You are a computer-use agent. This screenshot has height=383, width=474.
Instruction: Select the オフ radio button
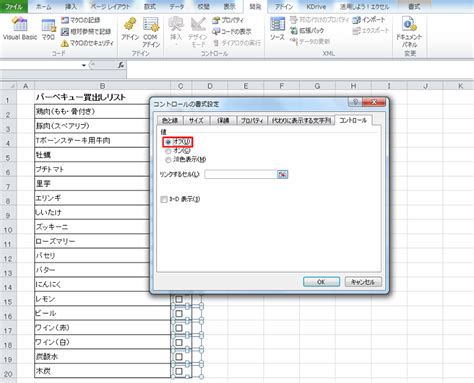pos(168,142)
